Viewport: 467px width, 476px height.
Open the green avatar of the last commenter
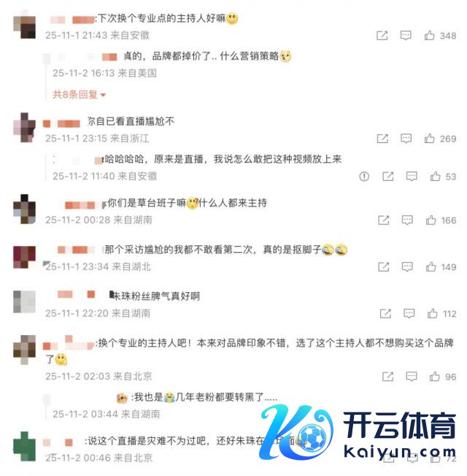click(x=25, y=446)
